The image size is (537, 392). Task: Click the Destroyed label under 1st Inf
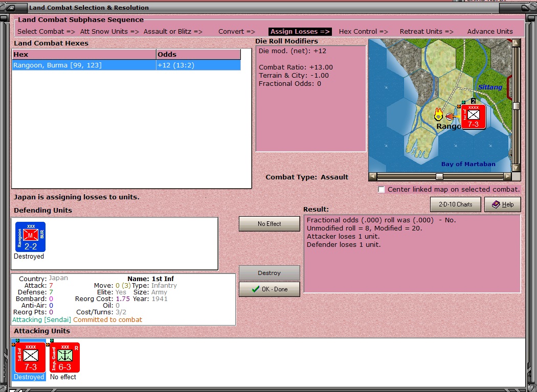(29, 377)
